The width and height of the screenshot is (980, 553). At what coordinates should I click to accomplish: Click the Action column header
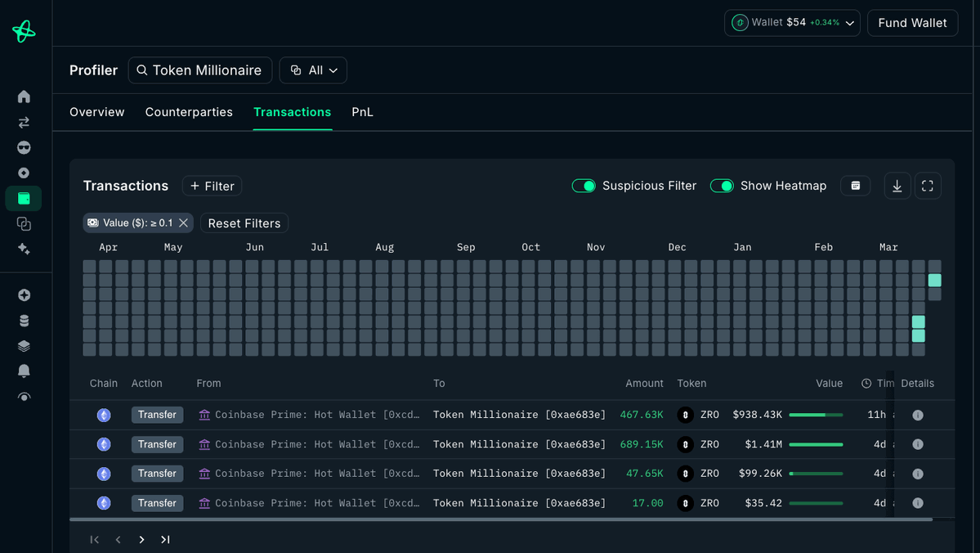(146, 384)
